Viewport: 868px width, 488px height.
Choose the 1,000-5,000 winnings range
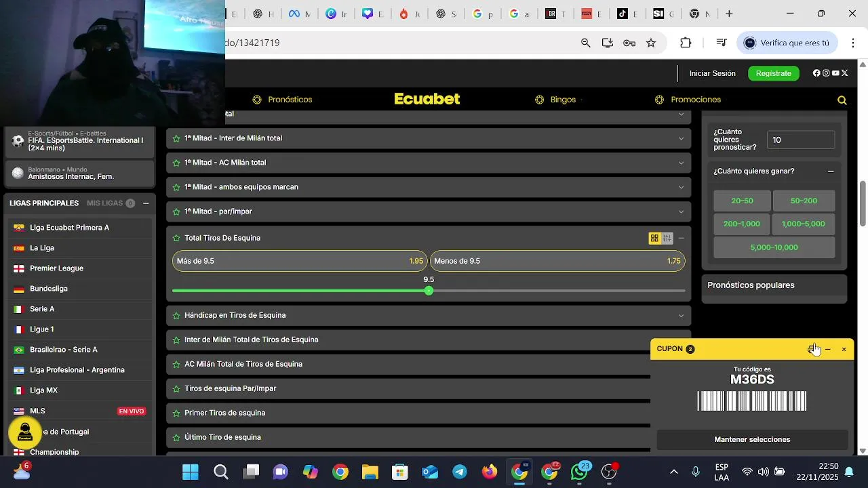click(804, 224)
